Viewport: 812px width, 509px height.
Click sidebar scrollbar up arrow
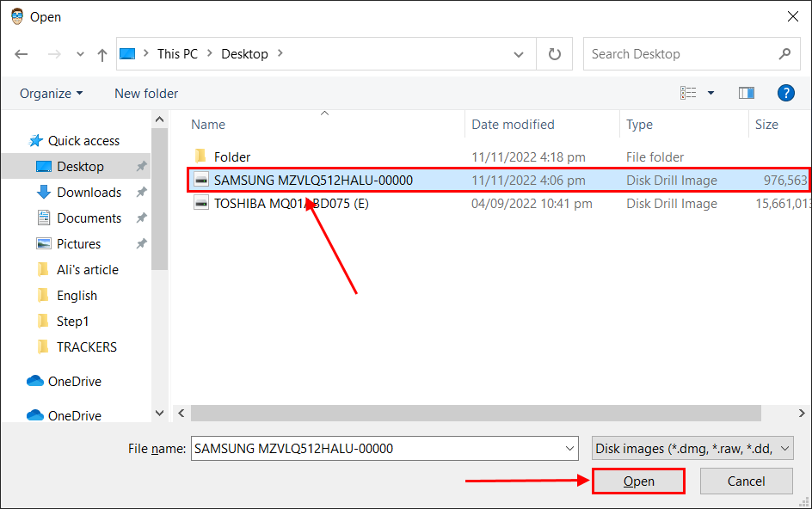(x=159, y=120)
